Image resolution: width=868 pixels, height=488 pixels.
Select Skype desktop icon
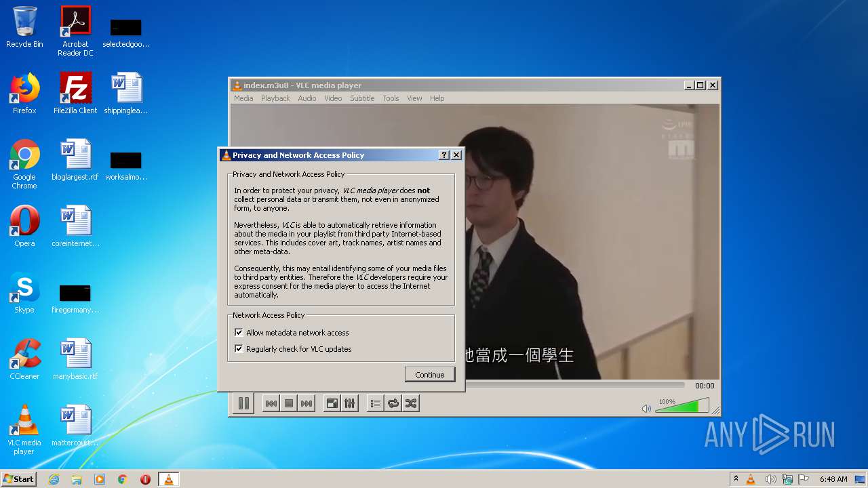(24, 293)
